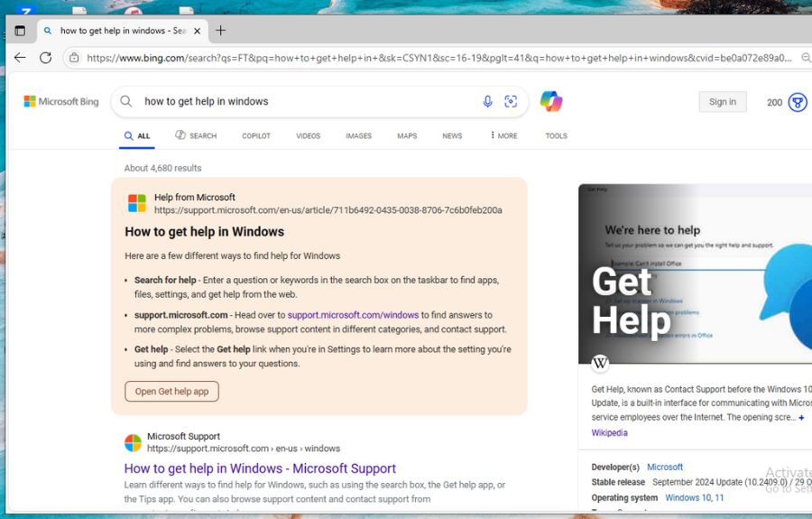Launch Copilot from the colorful icon
The image size is (812, 519).
[x=551, y=101]
